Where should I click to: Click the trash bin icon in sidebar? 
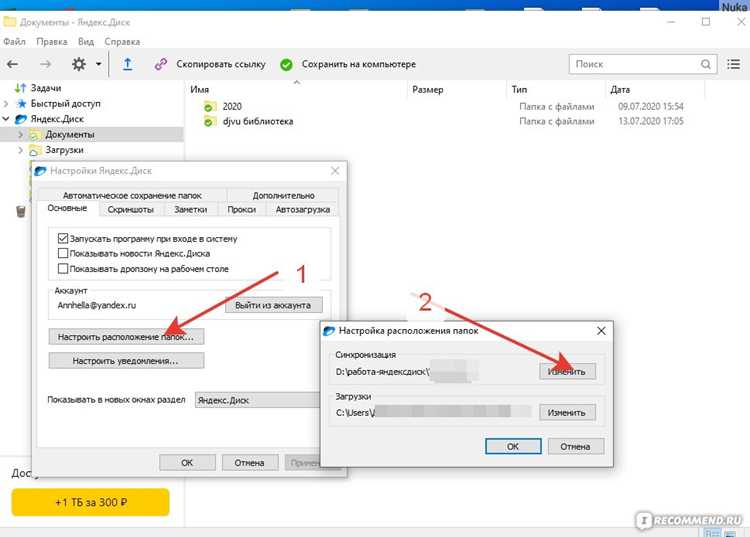[x=21, y=211]
